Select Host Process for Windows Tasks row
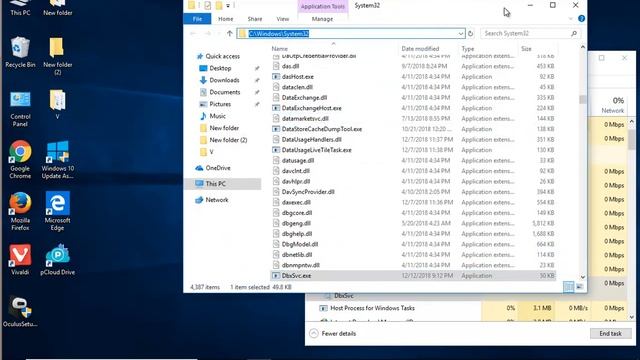This screenshot has height=360, width=640. pos(466,308)
